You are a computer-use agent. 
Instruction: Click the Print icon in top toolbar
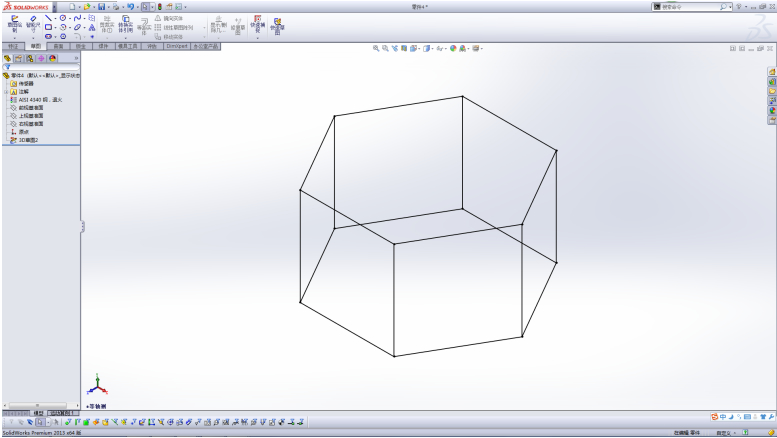pos(115,7)
